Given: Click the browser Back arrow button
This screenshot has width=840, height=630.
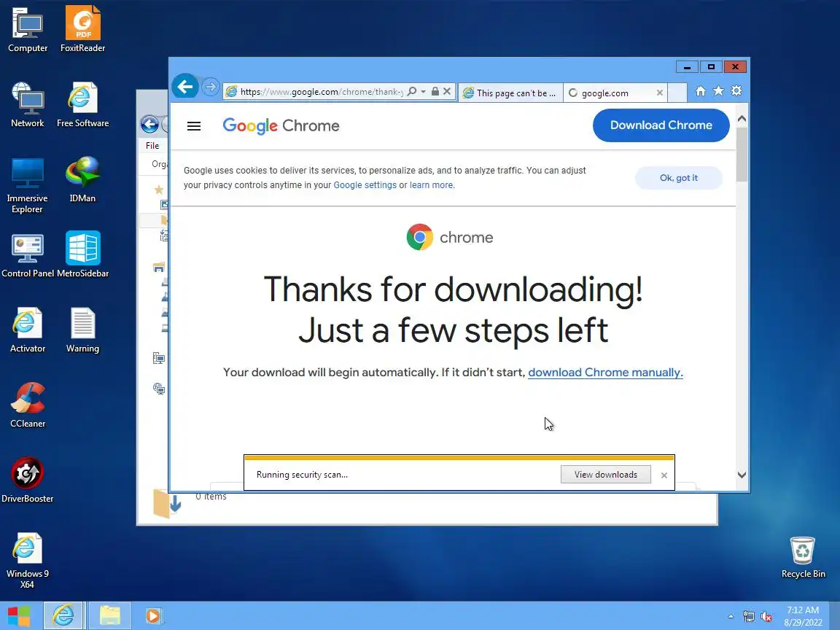Looking at the screenshot, I should [184, 87].
